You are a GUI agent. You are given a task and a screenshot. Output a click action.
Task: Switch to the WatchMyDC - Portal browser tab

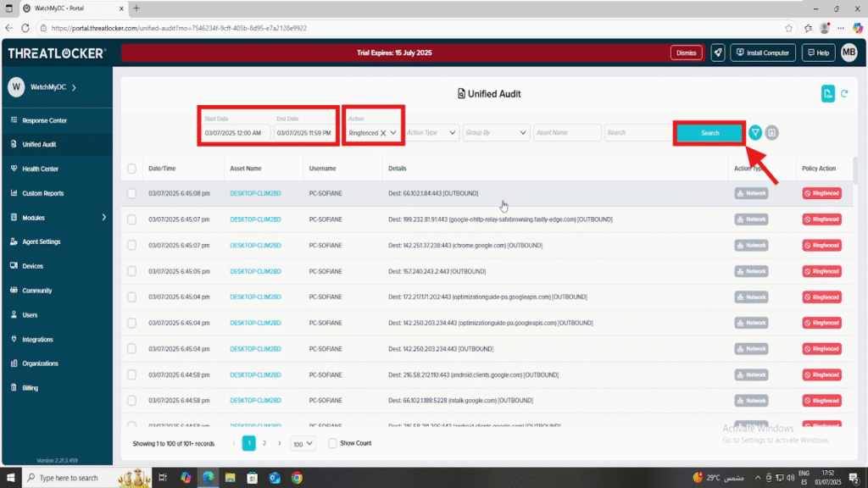73,8
